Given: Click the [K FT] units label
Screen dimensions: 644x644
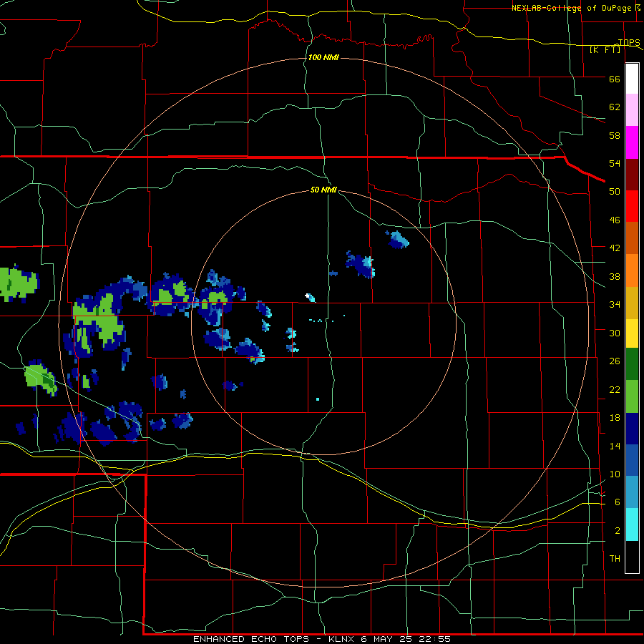Looking at the screenshot, I should click(x=605, y=49).
